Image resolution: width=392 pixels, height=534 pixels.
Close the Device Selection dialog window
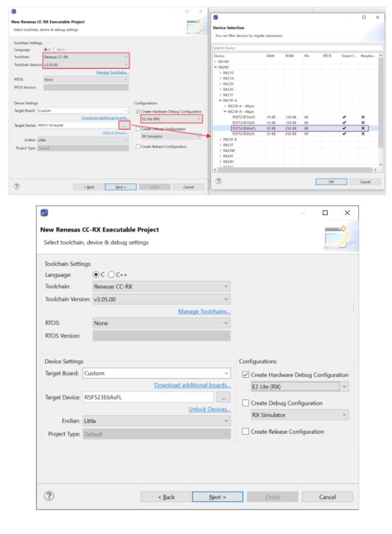click(x=378, y=17)
